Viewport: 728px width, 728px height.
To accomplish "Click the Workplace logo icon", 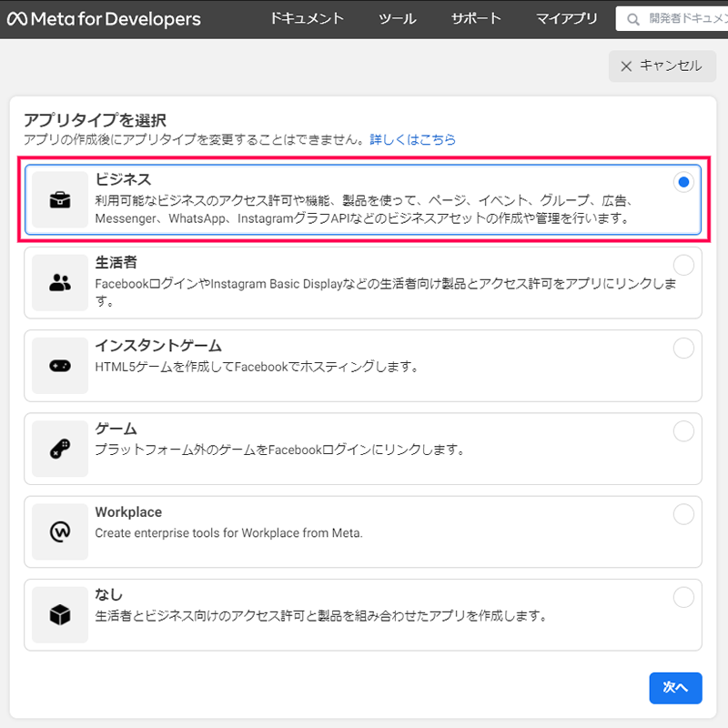I will pos(60,531).
